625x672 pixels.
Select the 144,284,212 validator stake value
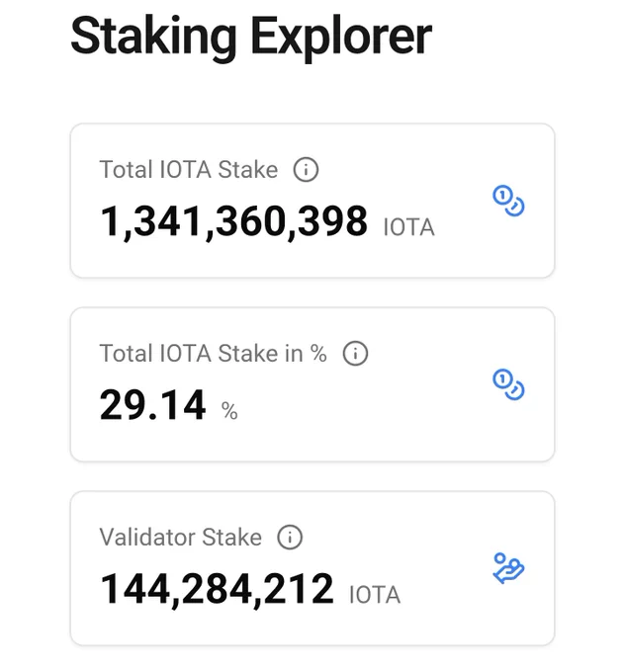click(x=217, y=590)
